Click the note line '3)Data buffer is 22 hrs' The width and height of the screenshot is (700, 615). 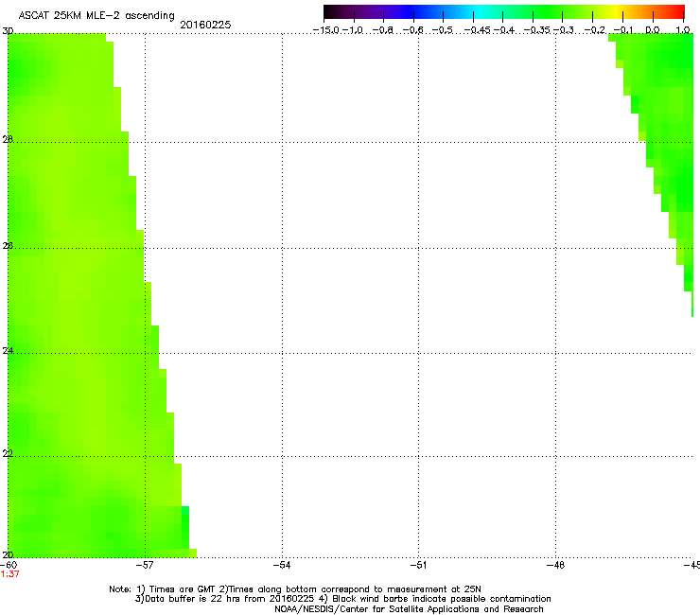[342, 599]
